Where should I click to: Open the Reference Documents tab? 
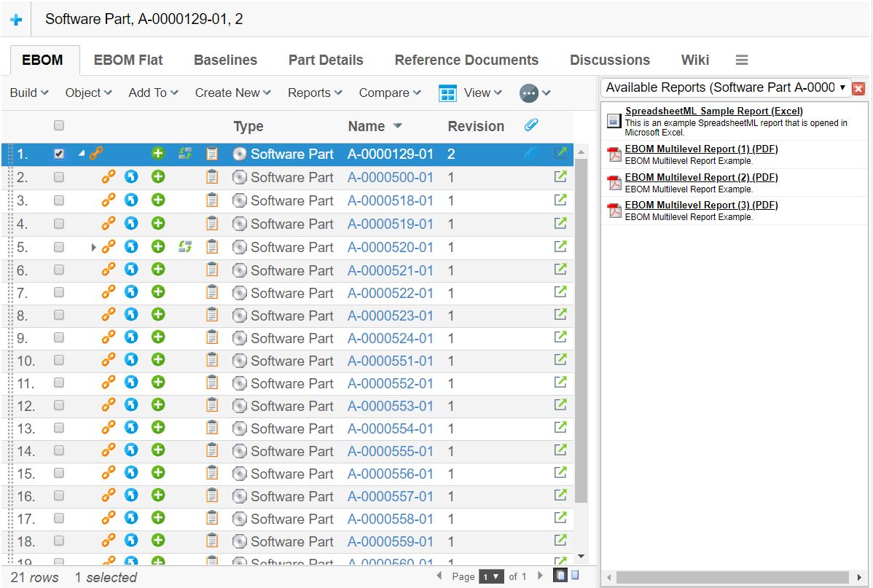(x=466, y=60)
